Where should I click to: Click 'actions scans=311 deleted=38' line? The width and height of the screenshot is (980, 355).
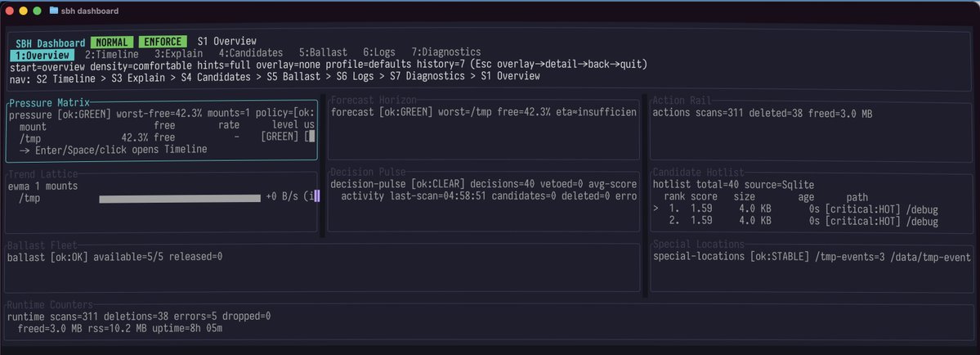coord(763,114)
